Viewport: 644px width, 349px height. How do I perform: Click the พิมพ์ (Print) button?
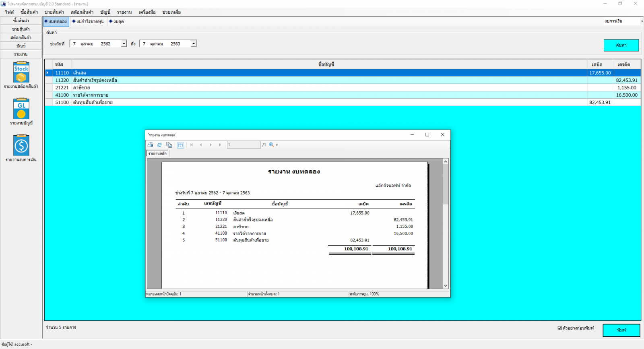[x=621, y=330]
